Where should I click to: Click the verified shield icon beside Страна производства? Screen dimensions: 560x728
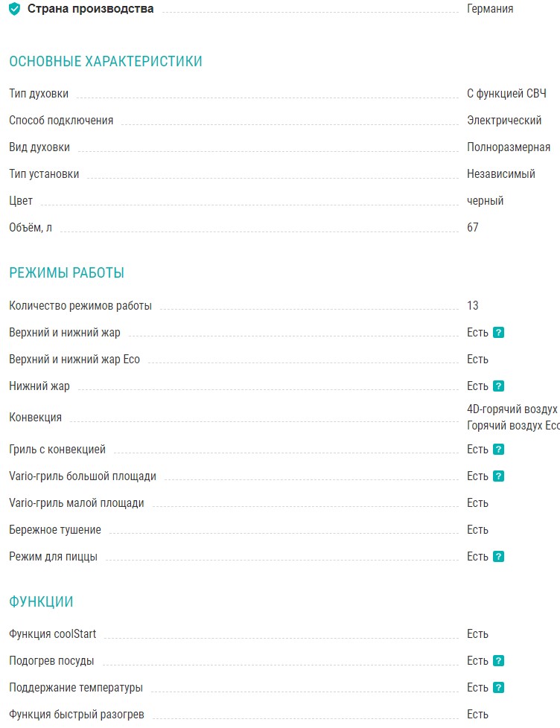(15, 10)
